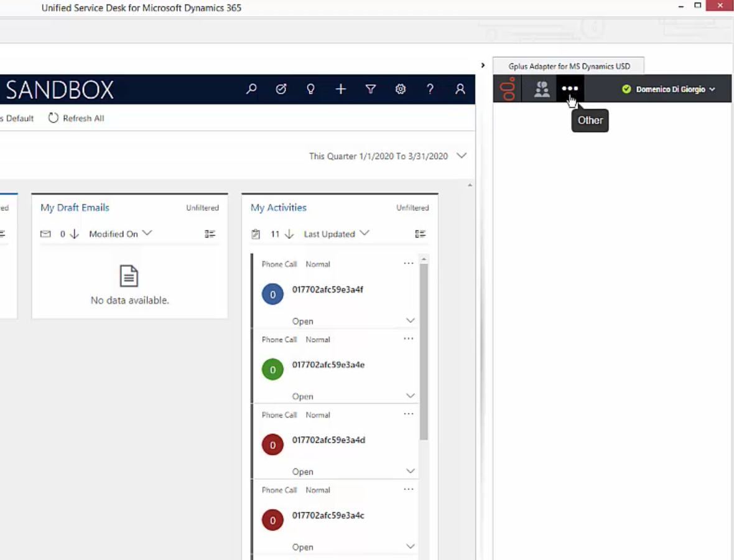The width and height of the screenshot is (734, 560).
Task: Click the Genesys logo icon in adapter
Action: (508, 88)
